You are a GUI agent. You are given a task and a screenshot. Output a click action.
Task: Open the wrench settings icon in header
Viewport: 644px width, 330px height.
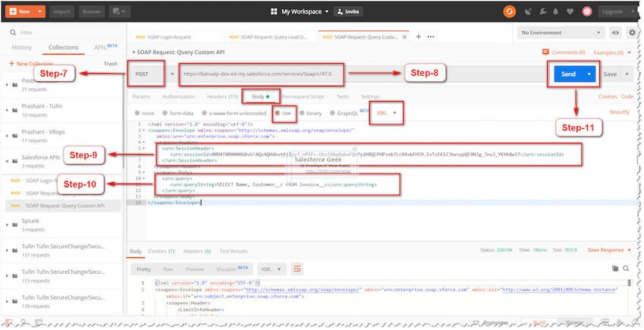[542, 11]
